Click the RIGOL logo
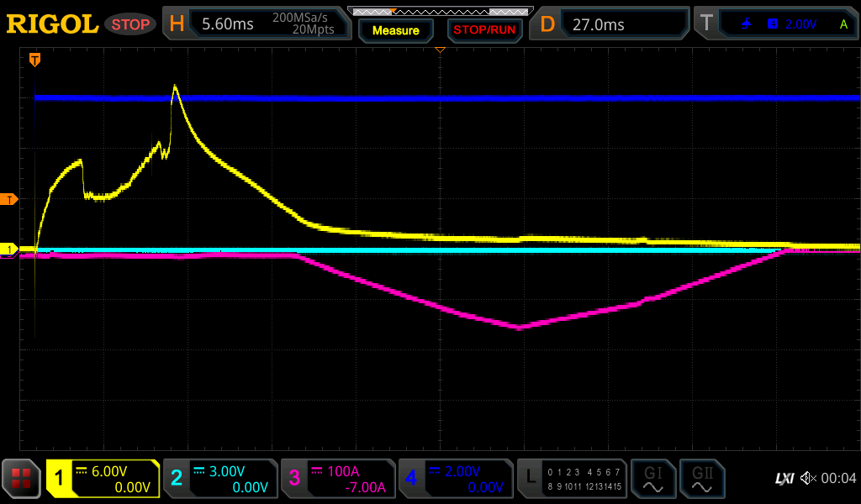This screenshot has width=861, height=504. [52, 24]
